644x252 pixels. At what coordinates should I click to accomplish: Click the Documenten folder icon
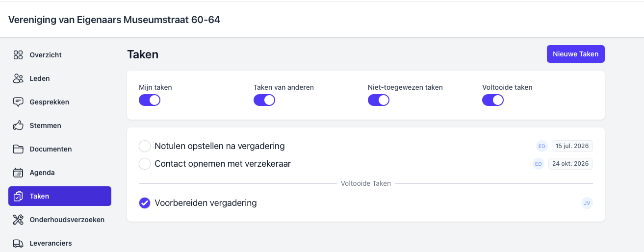pos(18,149)
